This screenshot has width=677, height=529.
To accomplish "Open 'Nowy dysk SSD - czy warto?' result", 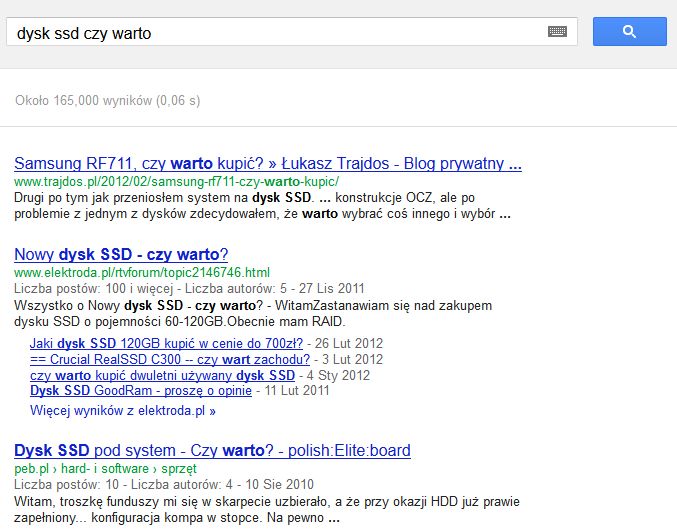I will [121, 254].
